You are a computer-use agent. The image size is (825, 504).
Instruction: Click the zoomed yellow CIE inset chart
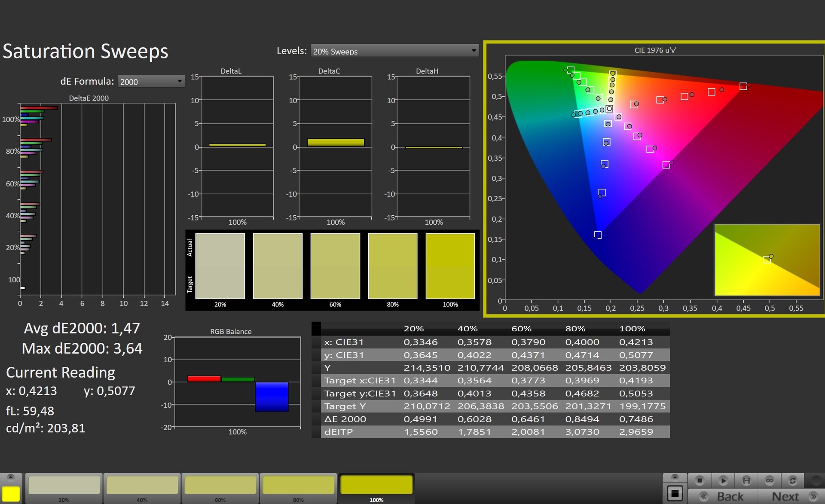click(767, 260)
